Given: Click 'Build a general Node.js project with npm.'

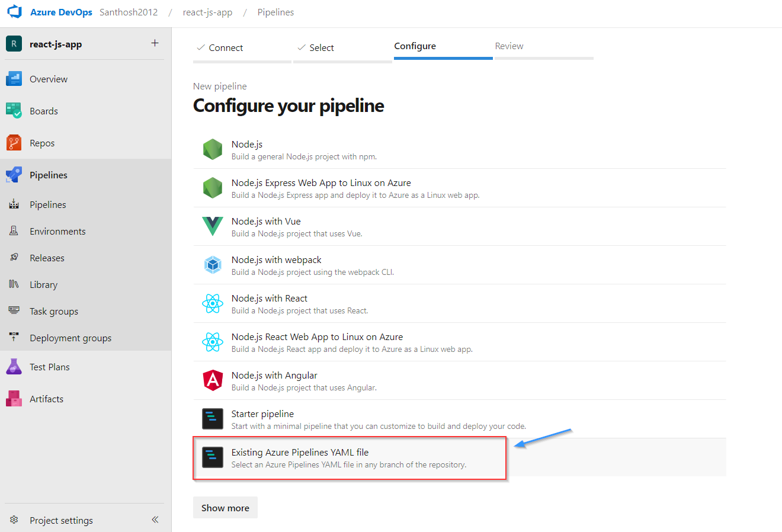Looking at the screenshot, I should tap(304, 156).
